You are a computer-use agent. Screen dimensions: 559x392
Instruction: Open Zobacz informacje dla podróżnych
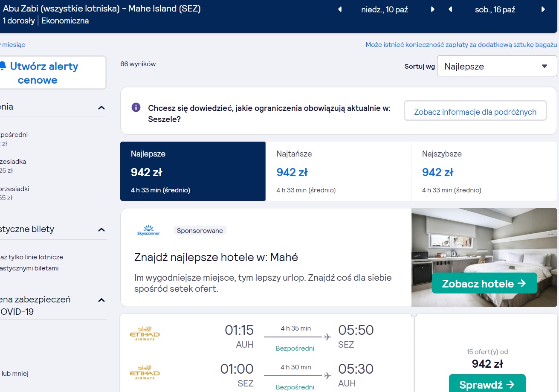coord(475,111)
